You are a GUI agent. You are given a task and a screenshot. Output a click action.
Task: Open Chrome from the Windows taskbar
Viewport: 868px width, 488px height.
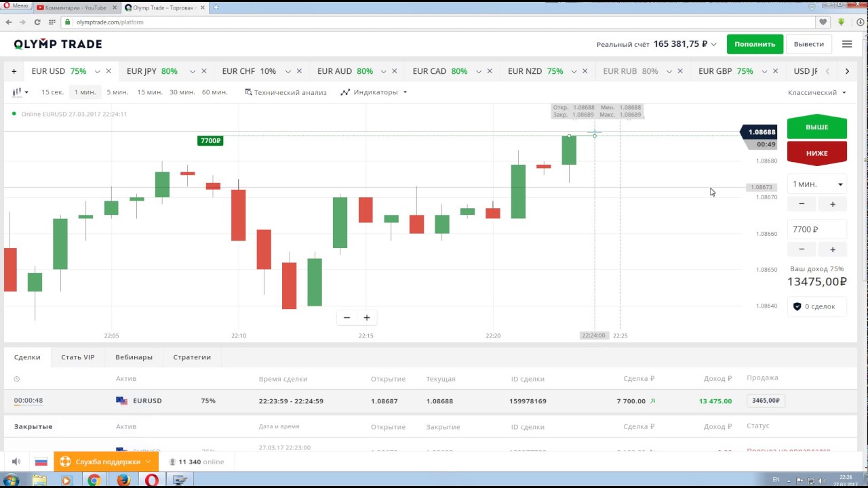pyautogui.click(x=94, y=480)
